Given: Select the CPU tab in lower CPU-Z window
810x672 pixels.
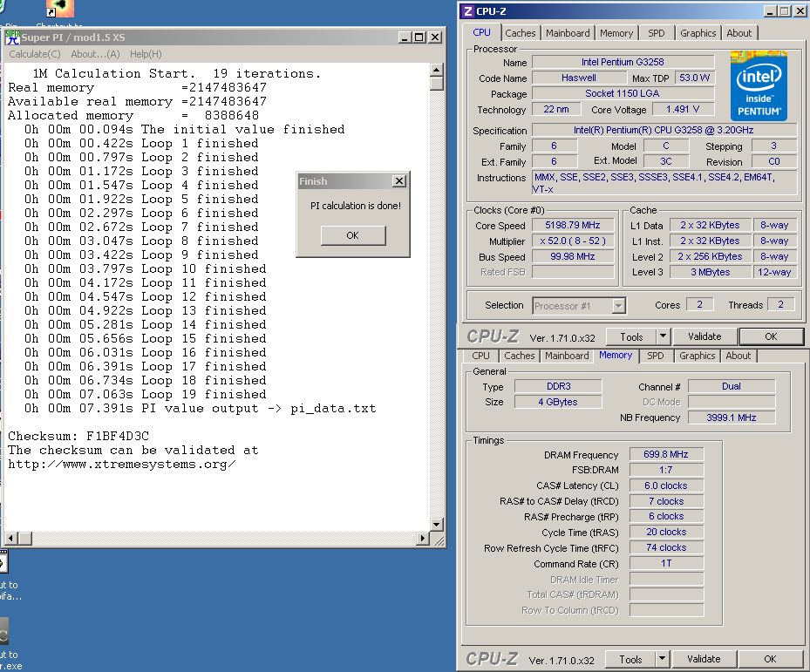Looking at the screenshot, I should 480,356.
